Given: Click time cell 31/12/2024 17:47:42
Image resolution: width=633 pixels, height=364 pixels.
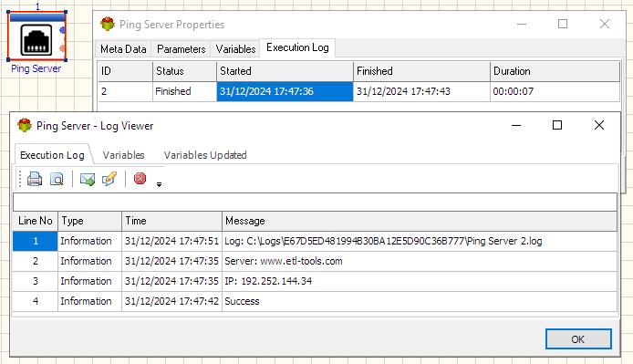Looking at the screenshot, I should [x=171, y=301].
